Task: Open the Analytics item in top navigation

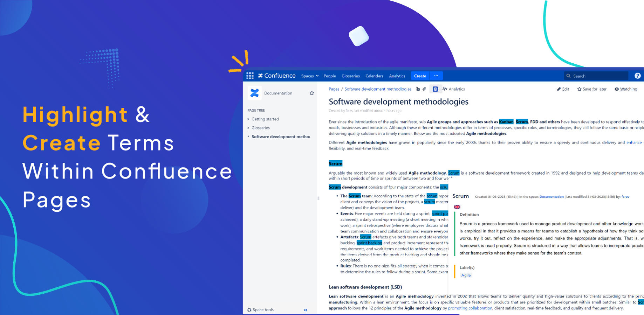Action: pyautogui.click(x=397, y=76)
